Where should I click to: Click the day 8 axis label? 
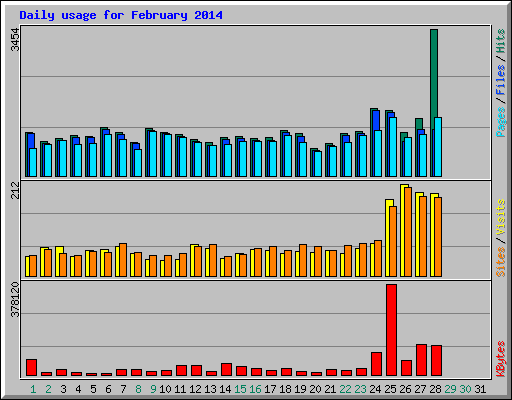pyautogui.click(x=138, y=389)
